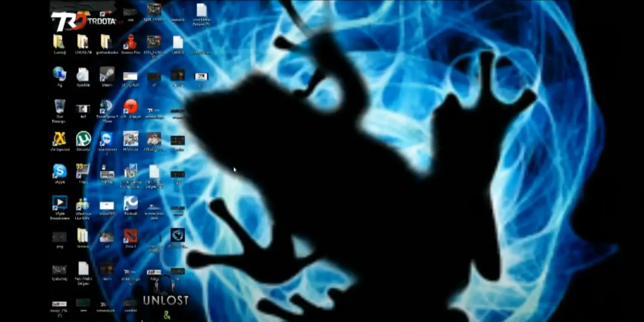The image size is (644, 322).
Task: Open the Skype shortcut icon
Action: [x=59, y=171]
